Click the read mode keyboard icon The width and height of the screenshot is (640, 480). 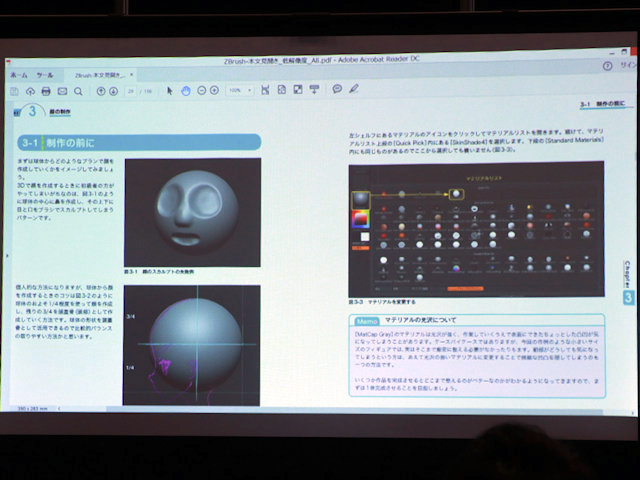(314, 89)
